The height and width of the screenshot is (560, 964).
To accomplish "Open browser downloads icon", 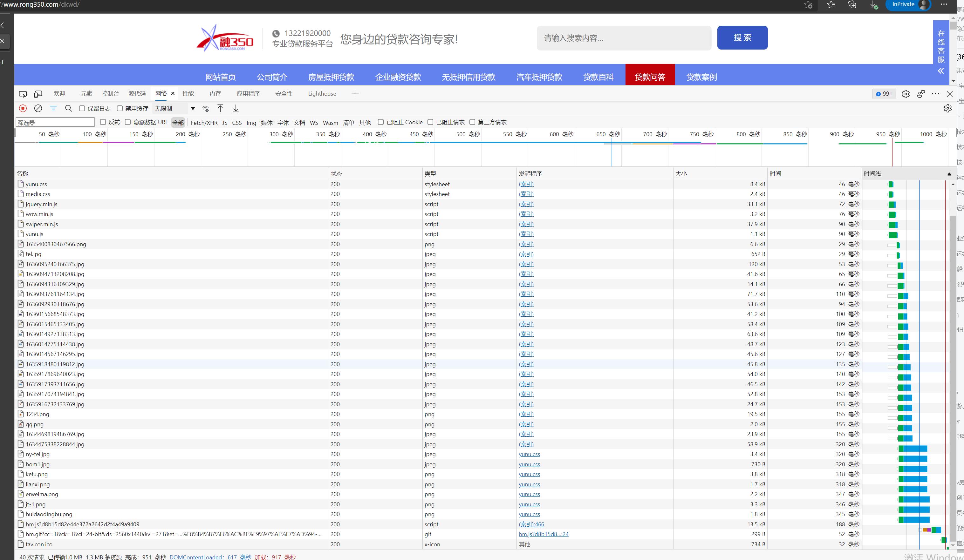I will pyautogui.click(x=874, y=4).
